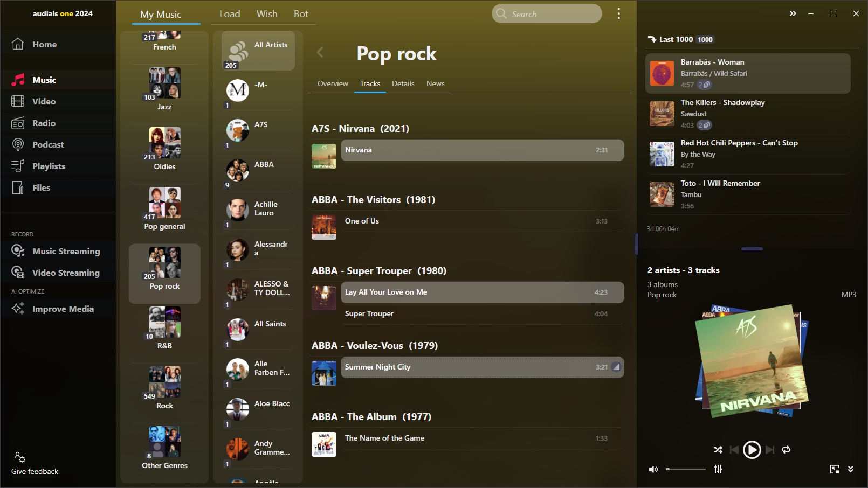
Task: Go back with the left arrow
Action: (320, 52)
